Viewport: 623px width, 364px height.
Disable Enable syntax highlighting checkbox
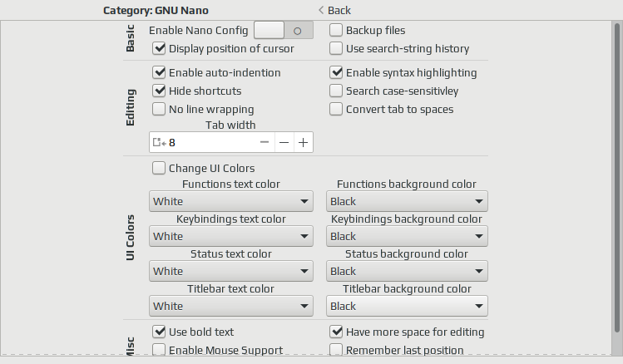336,72
